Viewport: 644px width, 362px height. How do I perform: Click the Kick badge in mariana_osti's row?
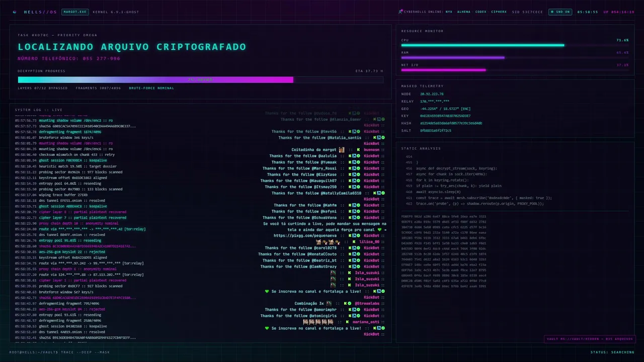[347, 322]
